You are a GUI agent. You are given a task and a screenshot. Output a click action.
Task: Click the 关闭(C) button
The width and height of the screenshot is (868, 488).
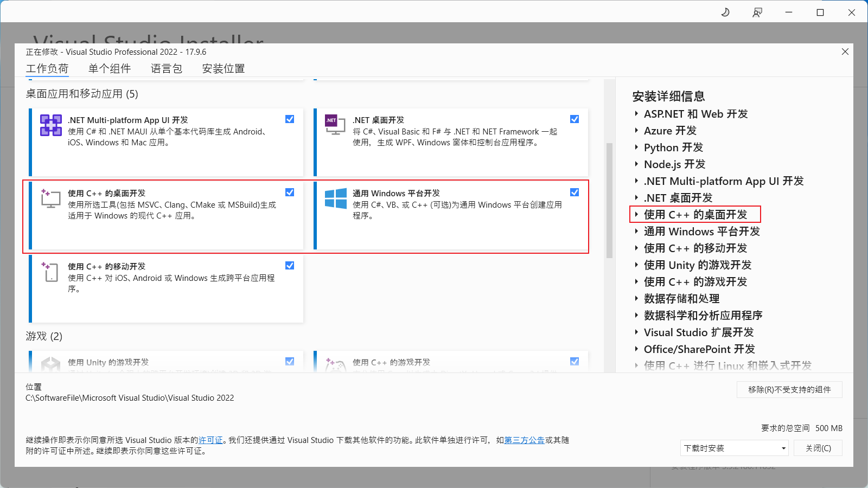[818, 448]
